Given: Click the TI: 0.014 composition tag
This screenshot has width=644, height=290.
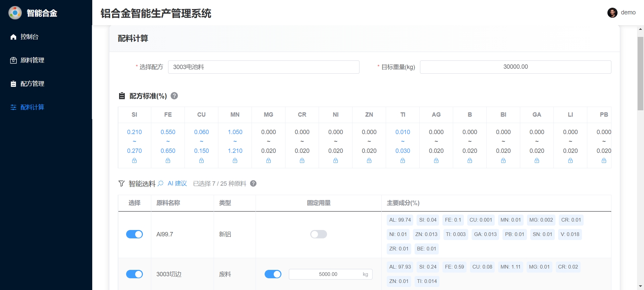Looking at the screenshot, I should (x=427, y=281).
